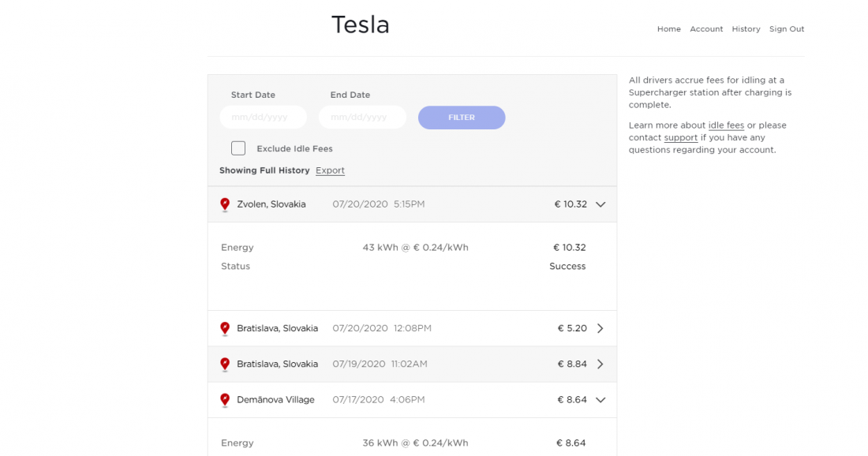The height and width of the screenshot is (456, 868).
Task: Click the 07/20/2020 12:08PM timestamp
Action: tap(382, 328)
